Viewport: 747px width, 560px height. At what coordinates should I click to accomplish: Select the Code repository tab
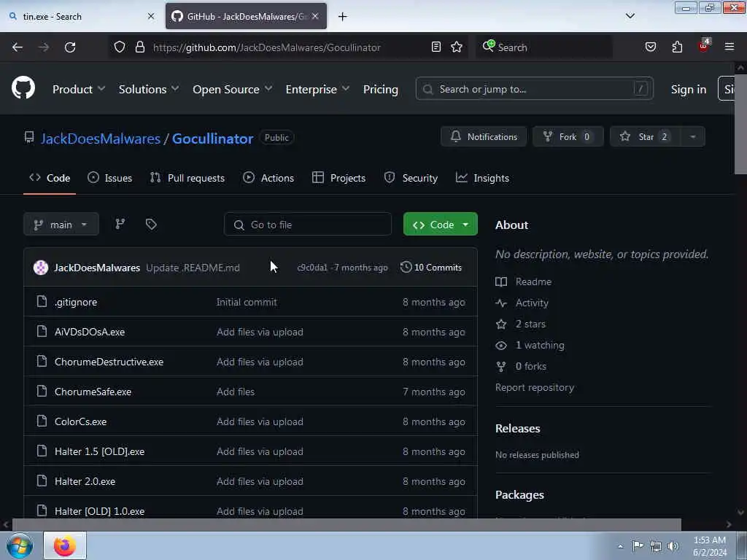coord(50,178)
